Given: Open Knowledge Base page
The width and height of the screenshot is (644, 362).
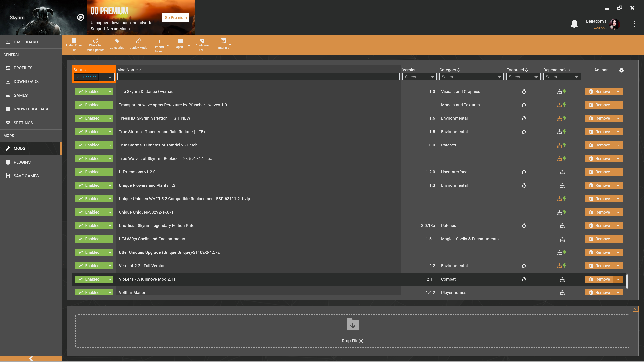Looking at the screenshot, I should coord(31,109).
